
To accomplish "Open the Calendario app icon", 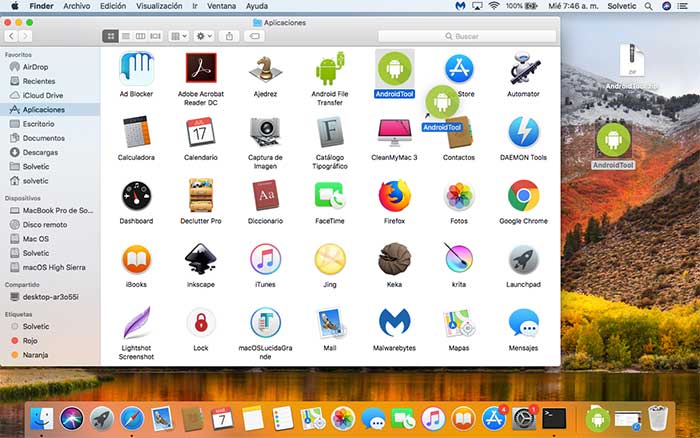I will click(x=201, y=132).
